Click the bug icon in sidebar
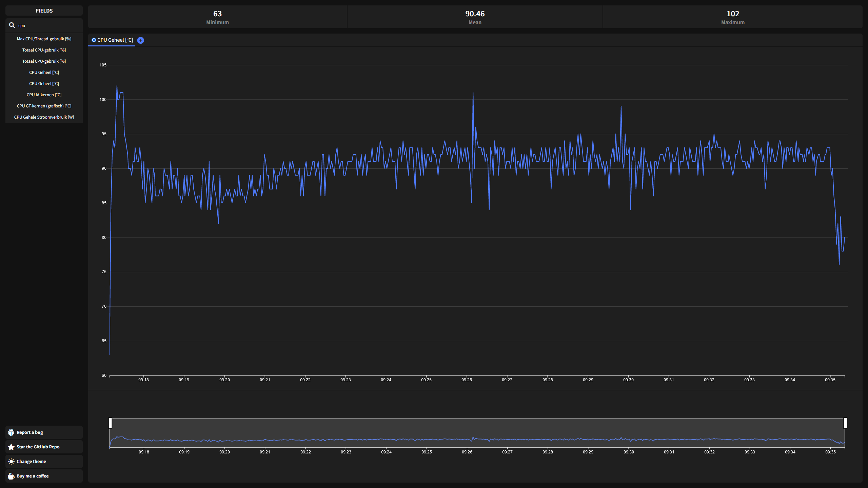868x488 pixels. tap(11, 432)
